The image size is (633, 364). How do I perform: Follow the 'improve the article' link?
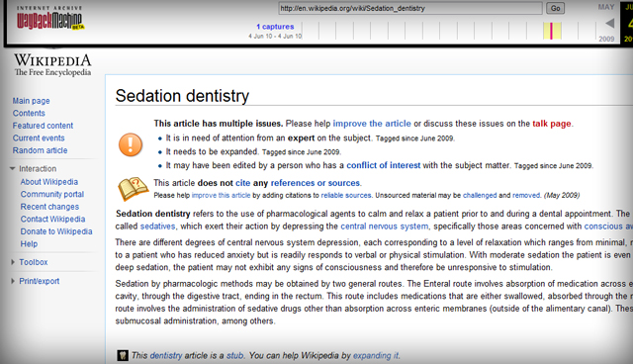click(x=372, y=124)
